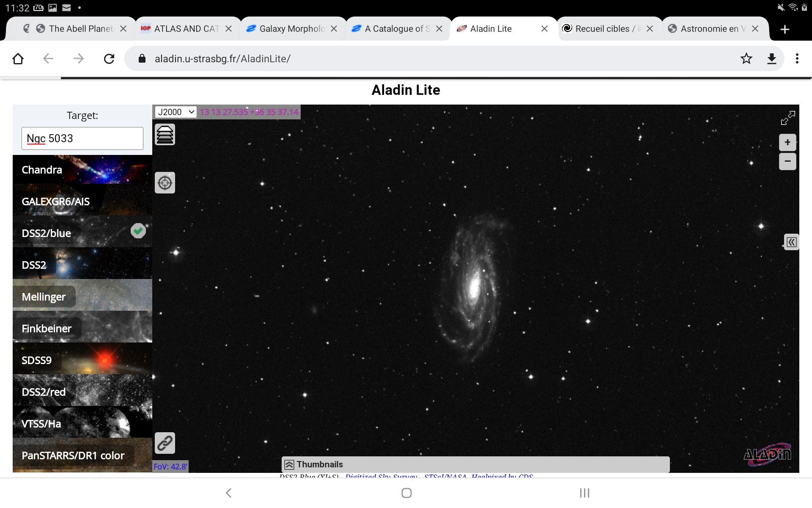Switch to Galaxy Morpholo tab
Viewport: 812px width, 508px height.
click(292, 29)
